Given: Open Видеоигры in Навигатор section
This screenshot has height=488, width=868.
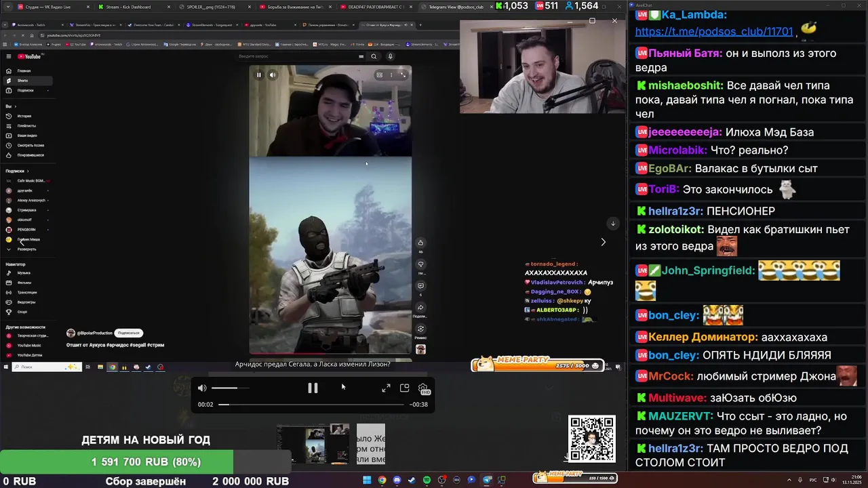Looking at the screenshot, I should (27, 302).
